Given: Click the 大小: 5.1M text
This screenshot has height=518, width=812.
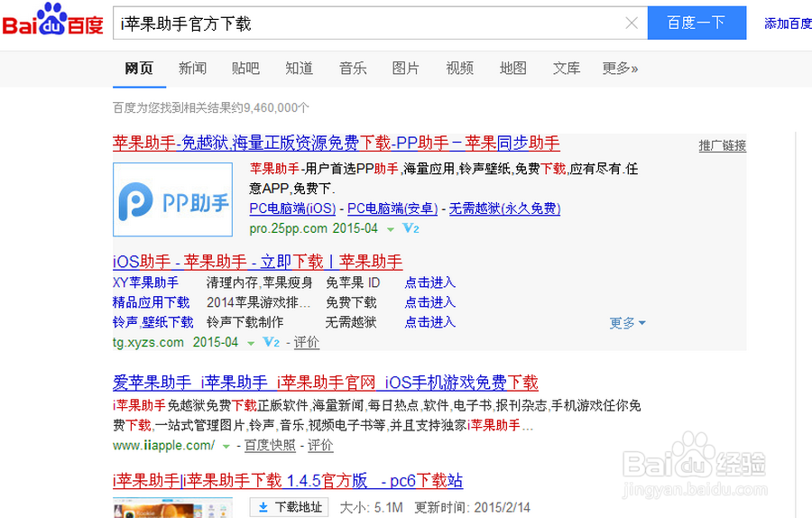Looking at the screenshot, I should (x=371, y=507).
